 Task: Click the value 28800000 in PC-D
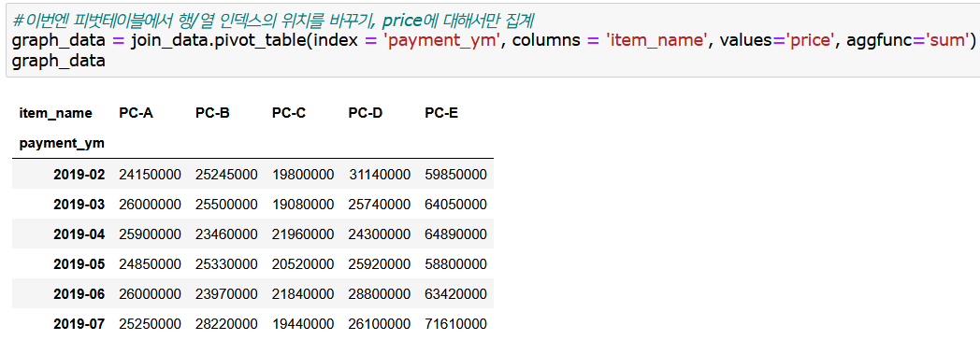point(380,294)
